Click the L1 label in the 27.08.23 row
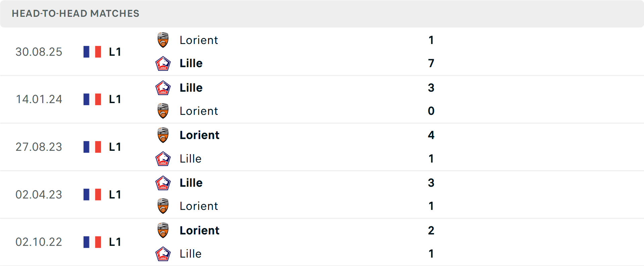 (x=114, y=147)
